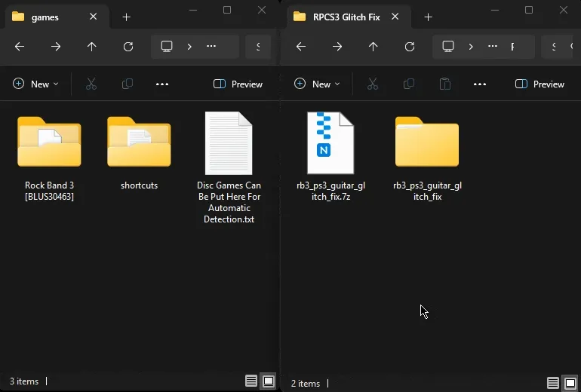
Task: Close the games tab
Action: click(x=94, y=17)
